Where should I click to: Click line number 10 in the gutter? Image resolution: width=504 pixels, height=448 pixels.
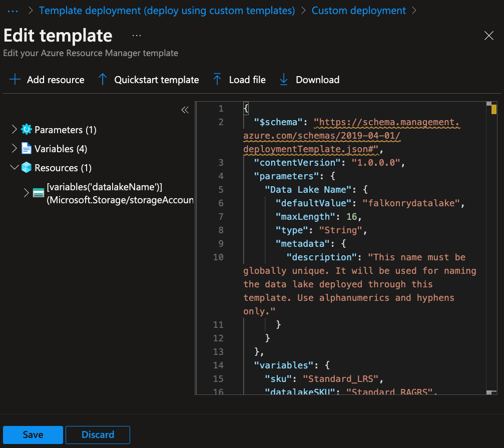[218, 257]
